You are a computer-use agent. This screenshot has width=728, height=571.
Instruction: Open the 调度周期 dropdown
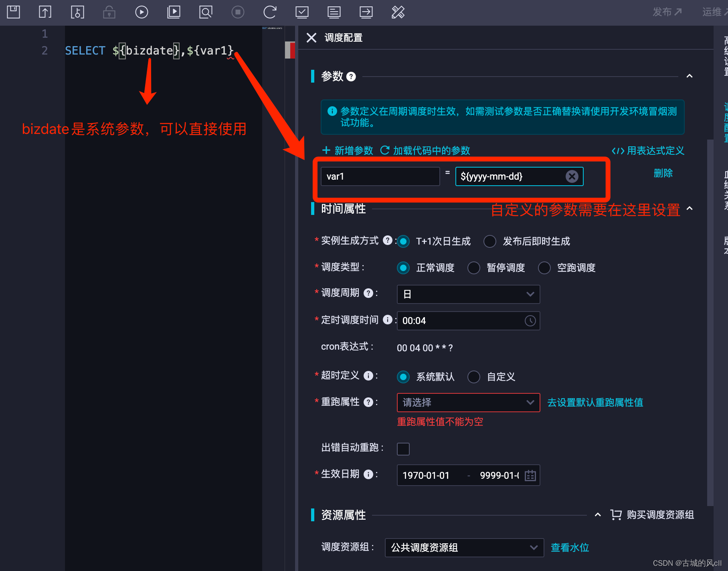[x=468, y=294]
